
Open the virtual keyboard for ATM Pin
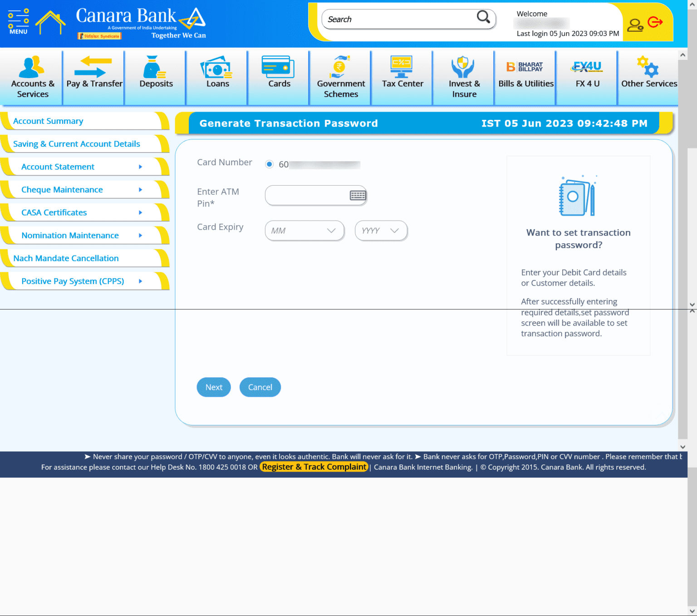coord(358,195)
